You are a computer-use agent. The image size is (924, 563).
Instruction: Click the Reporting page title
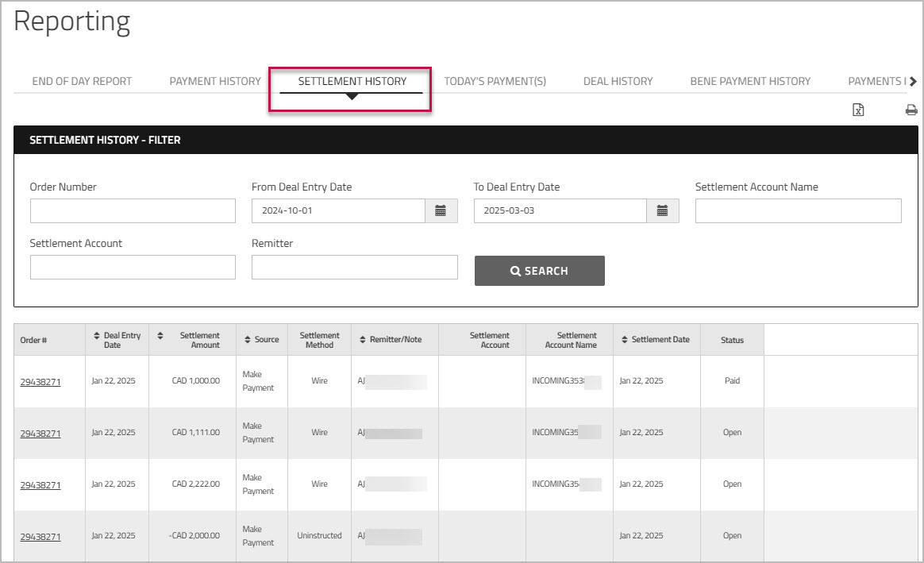72,21
